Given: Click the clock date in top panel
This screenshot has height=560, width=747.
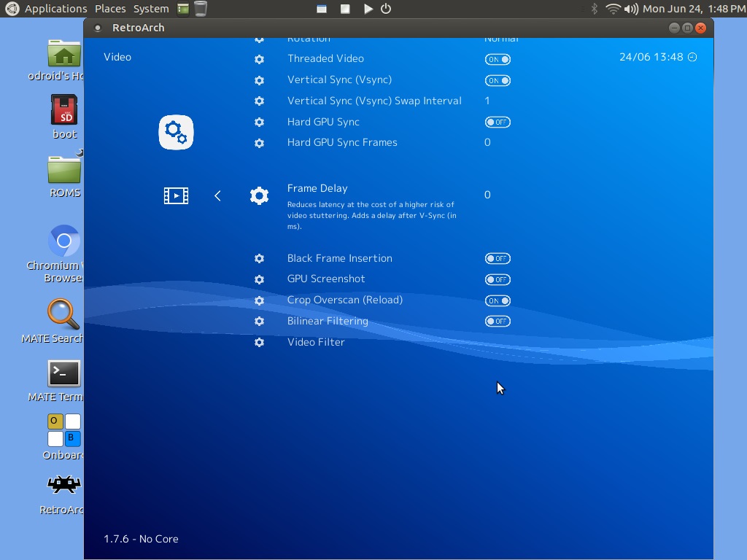Looking at the screenshot, I should (x=693, y=9).
